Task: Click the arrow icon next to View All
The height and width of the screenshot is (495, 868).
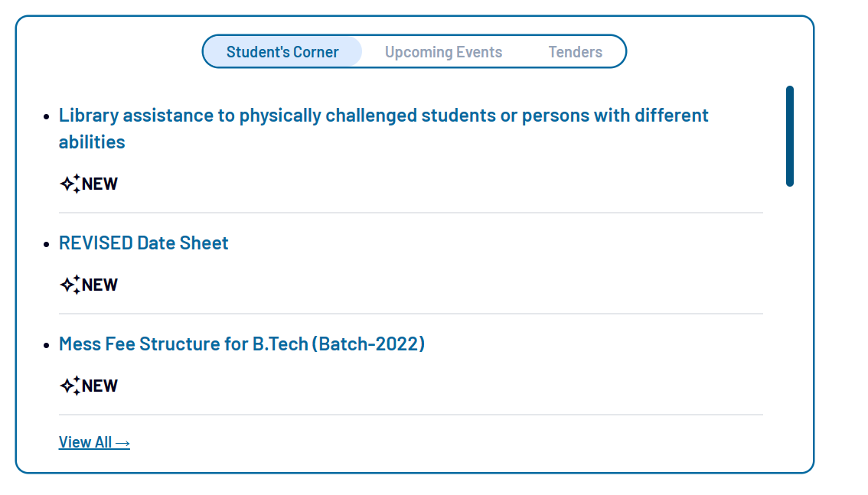Action: (122, 441)
